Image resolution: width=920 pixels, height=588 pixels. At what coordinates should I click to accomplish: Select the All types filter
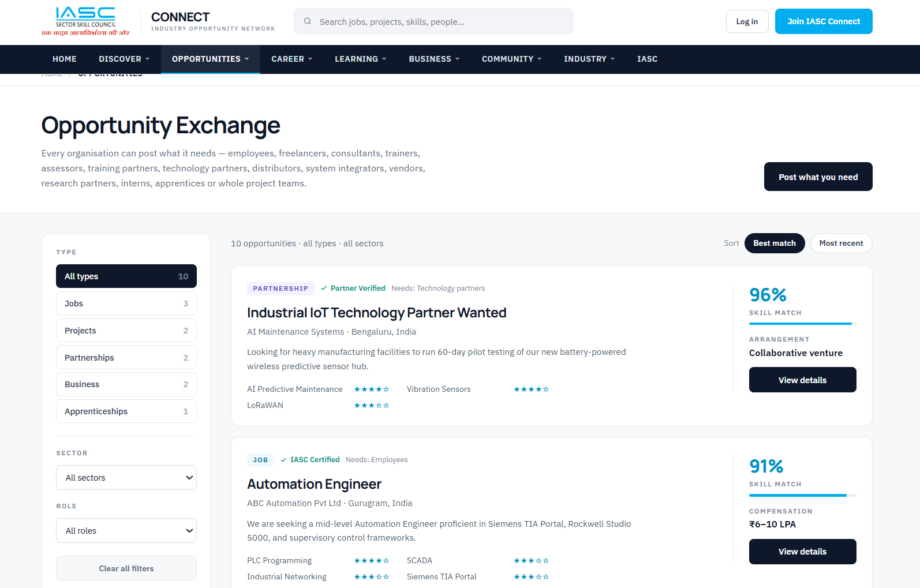[x=126, y=276]
